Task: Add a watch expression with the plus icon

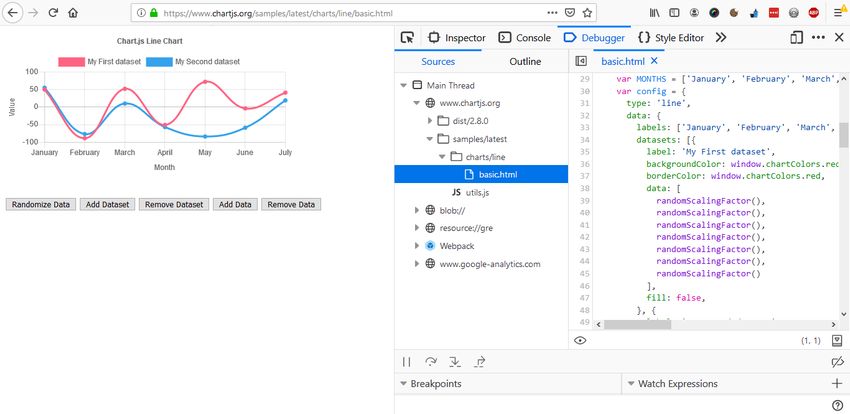Action: click(836, 383)
